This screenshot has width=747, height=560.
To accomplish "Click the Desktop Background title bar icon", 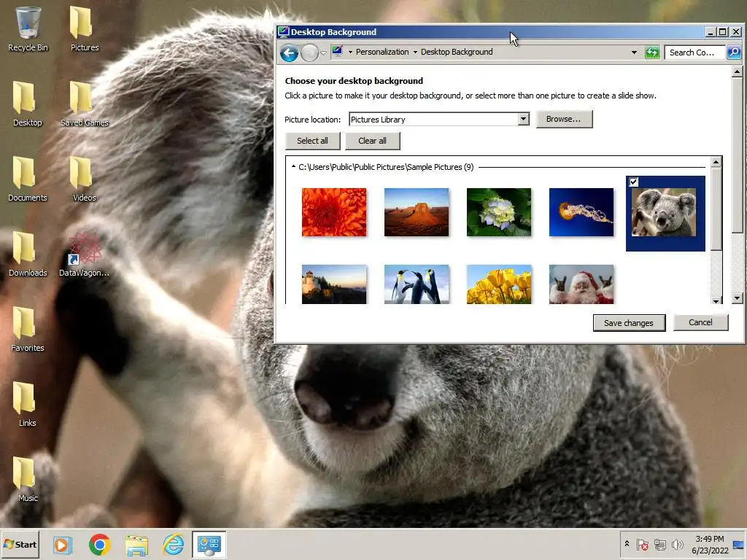I will 284,32.
